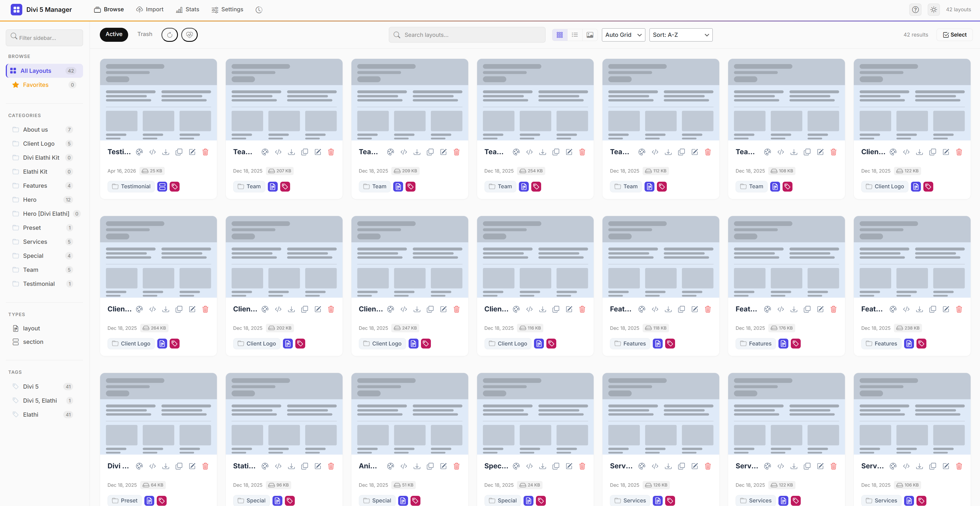Click the code view icon on Divi preset card
This screenshot has height=506, width=980.
[x=153, y=466]
